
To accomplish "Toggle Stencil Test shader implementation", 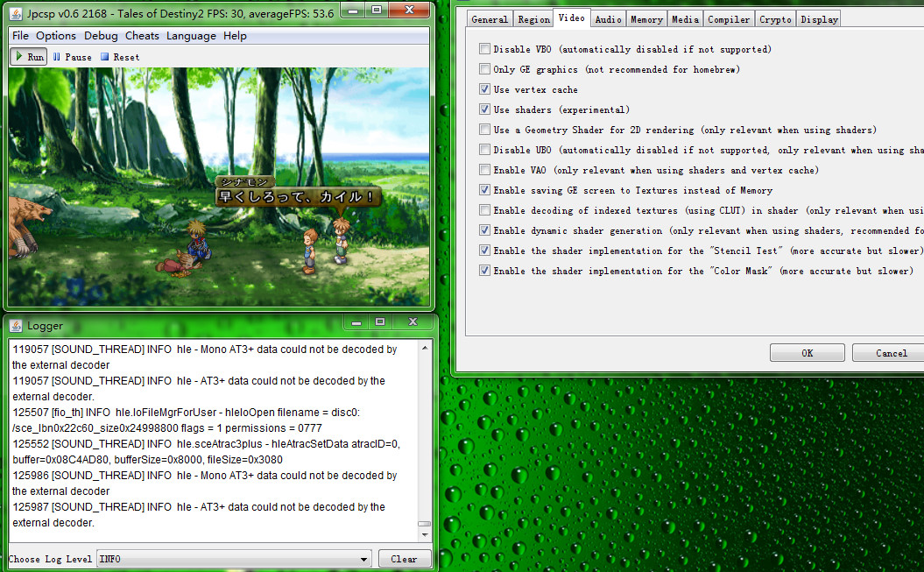I will point(484,251).
